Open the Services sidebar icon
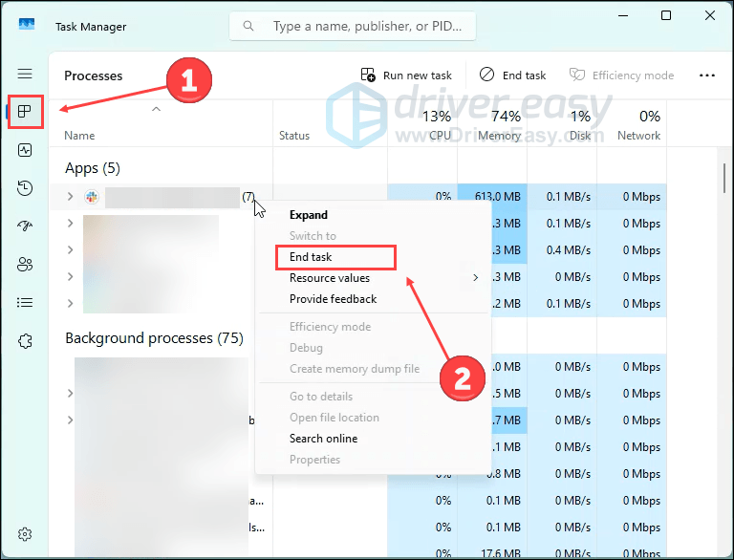The width and height of the screenshot is (734, 560). (25, 341)
